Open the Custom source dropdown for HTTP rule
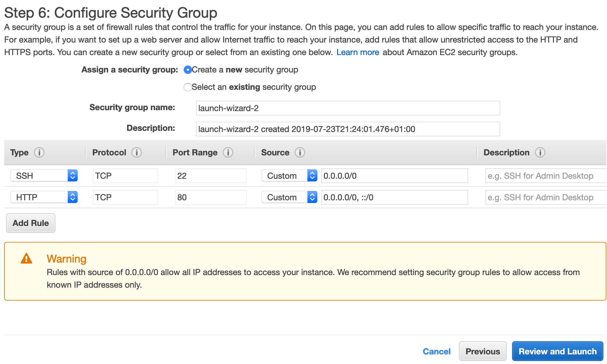Image resolution: width=607 pixels, height=364 pixels. (289, 197)
